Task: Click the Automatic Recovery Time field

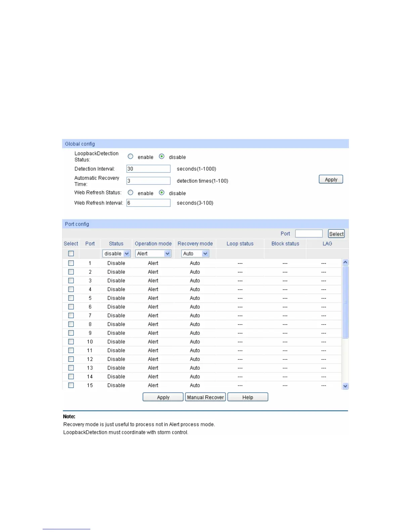Action: tap(148, 181)
